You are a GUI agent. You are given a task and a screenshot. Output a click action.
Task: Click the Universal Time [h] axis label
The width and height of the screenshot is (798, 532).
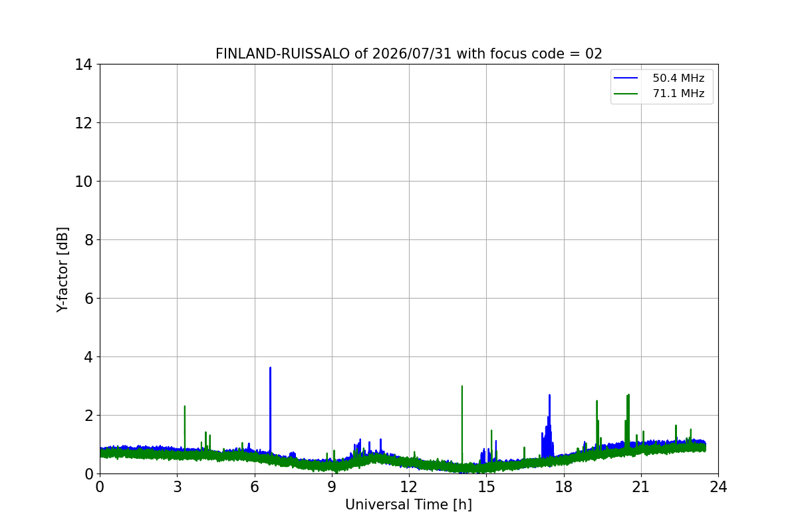[x=408, y=505]
